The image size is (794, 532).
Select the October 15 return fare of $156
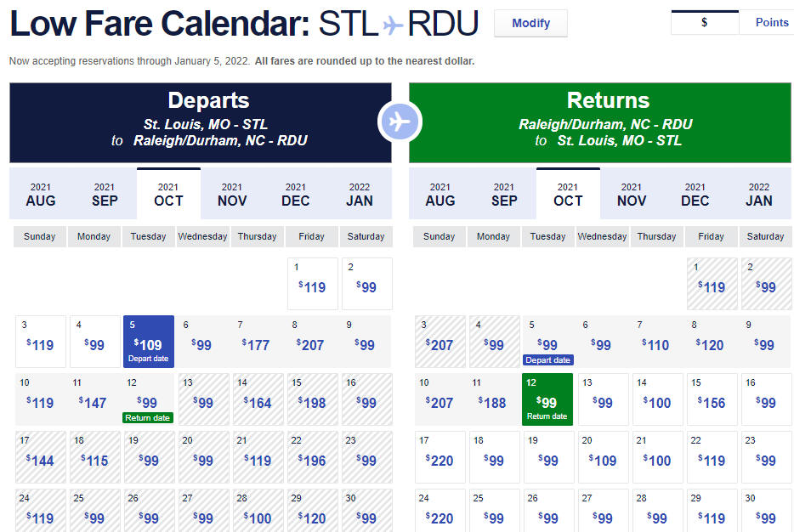pos(712,399)
